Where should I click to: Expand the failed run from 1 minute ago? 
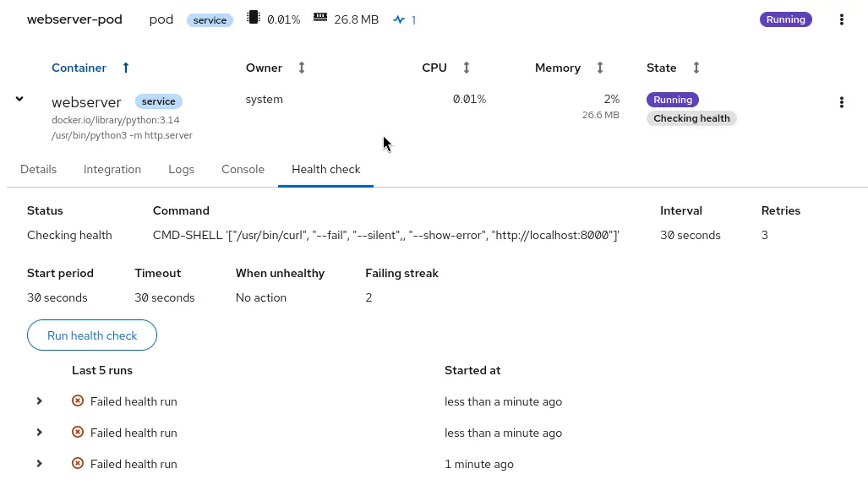[x=39, y=464]
